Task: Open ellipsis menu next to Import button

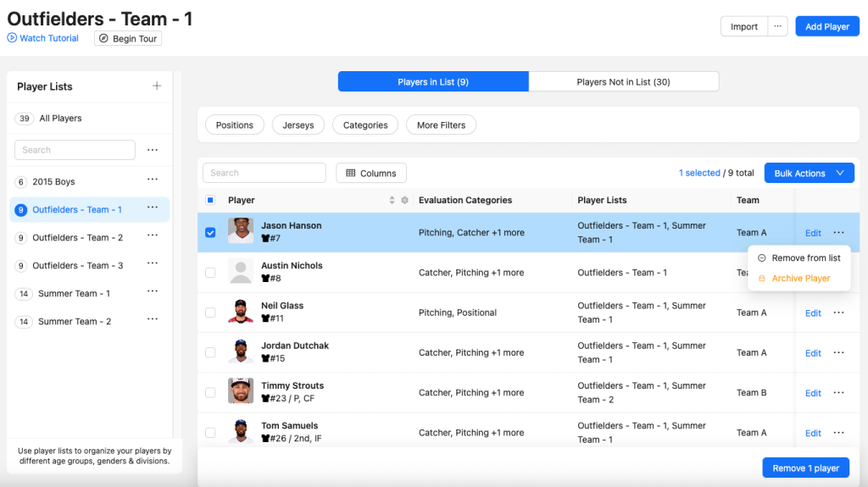Action: tap(778, 26)
